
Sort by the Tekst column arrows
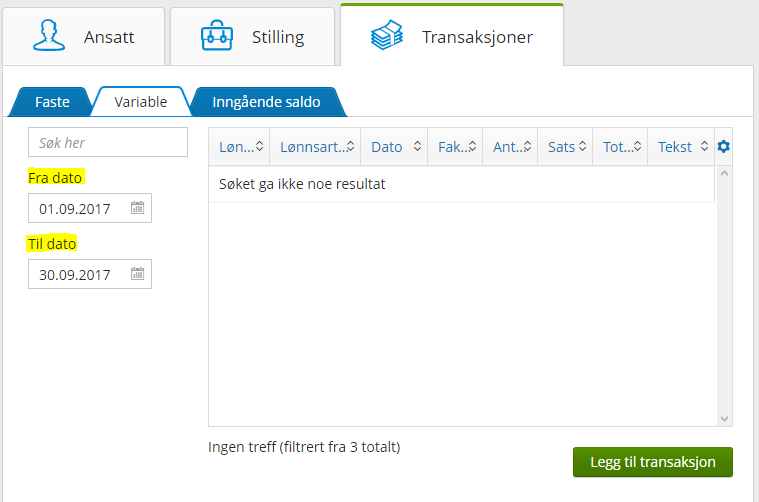(704, 147)
